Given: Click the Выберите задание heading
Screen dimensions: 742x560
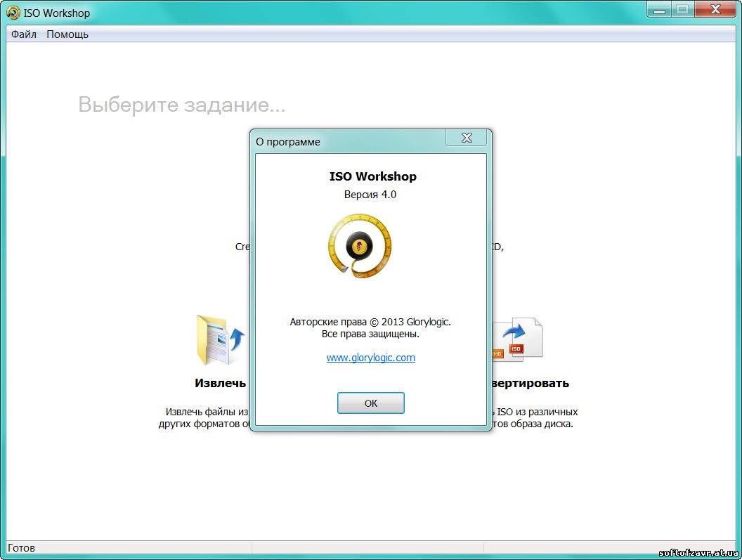Looking at the screenshot, I should [182, 105].
